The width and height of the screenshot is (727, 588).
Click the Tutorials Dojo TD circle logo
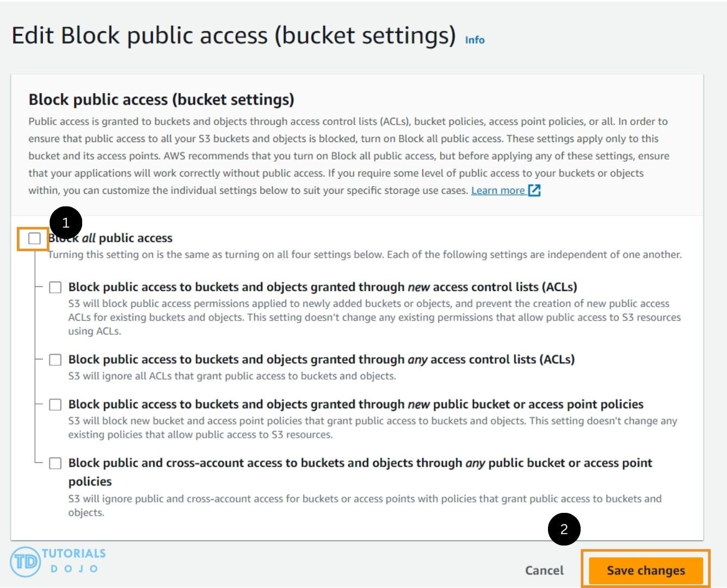25,561
